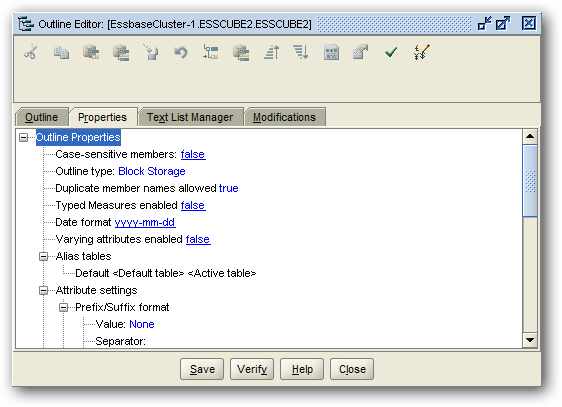This screenshot has width=562, height=407.
Task: Click the Date format label
Action: click(x=83, y=222)
